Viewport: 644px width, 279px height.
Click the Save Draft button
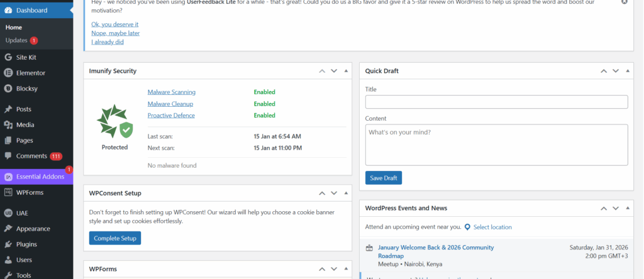tap(384, 178)
